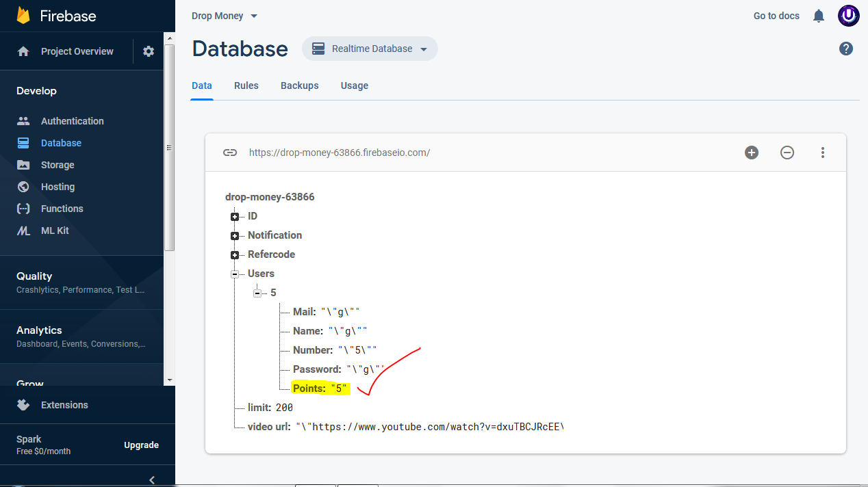Collapse the sidebar with the chevron
This screenshot has width=868, height=487.
(x=152, y=479)
